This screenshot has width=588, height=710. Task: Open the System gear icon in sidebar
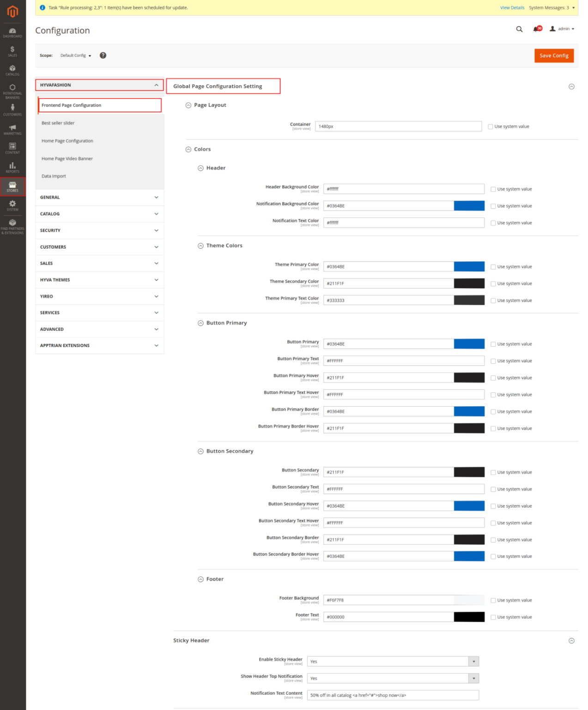(12, 205)
